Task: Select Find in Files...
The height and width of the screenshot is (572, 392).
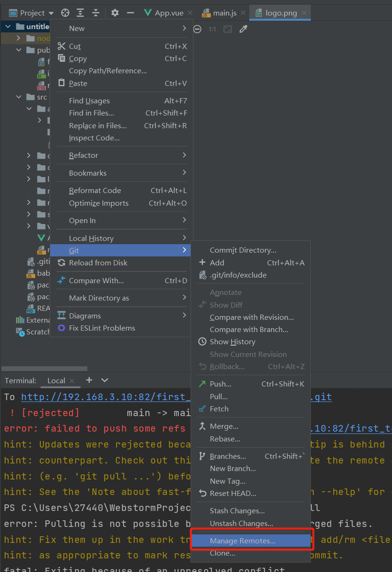Action: coord(121,113)
